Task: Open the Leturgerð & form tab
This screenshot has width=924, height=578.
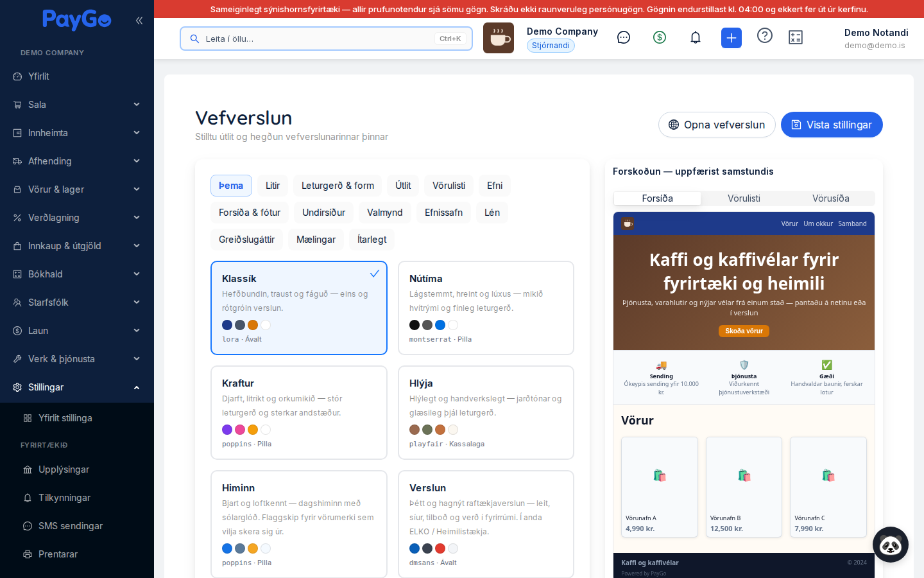Action: 338,186
